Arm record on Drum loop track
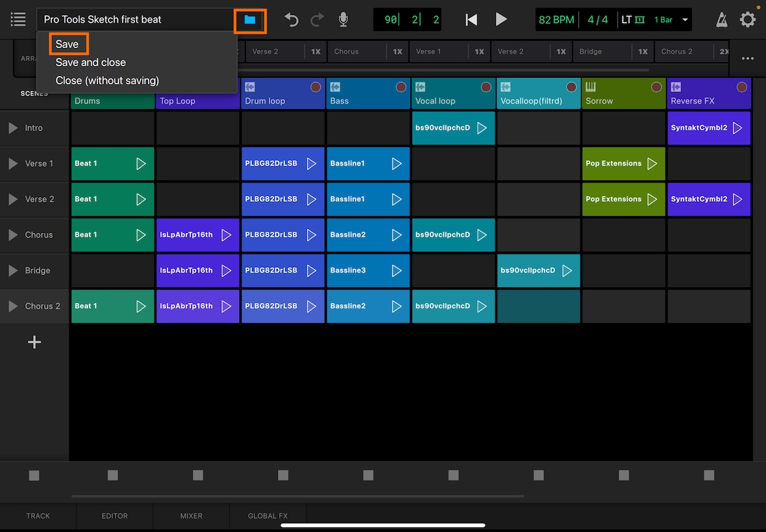 [x=315, y=87]
